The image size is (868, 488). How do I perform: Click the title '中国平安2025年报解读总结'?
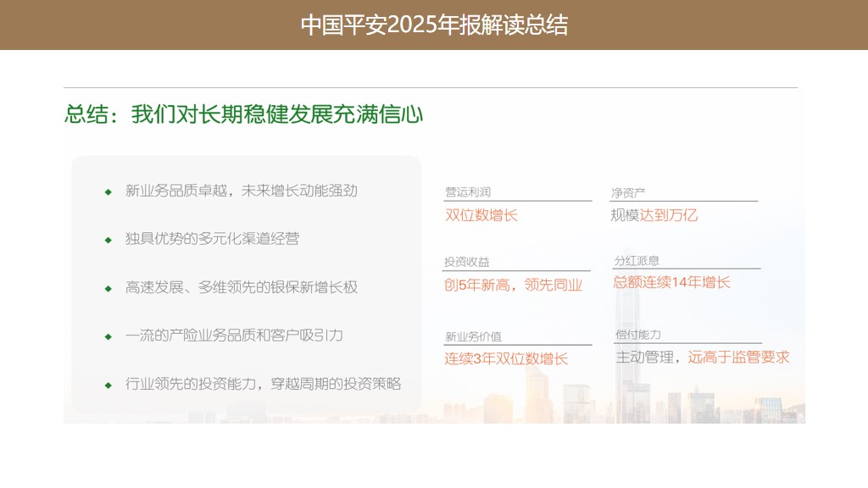click(434, 25)
